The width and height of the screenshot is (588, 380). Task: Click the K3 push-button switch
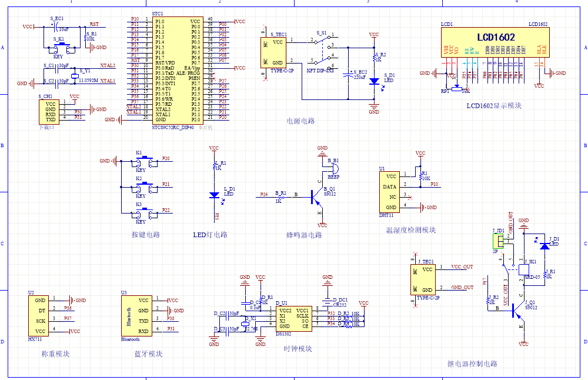tap(145, 213)
